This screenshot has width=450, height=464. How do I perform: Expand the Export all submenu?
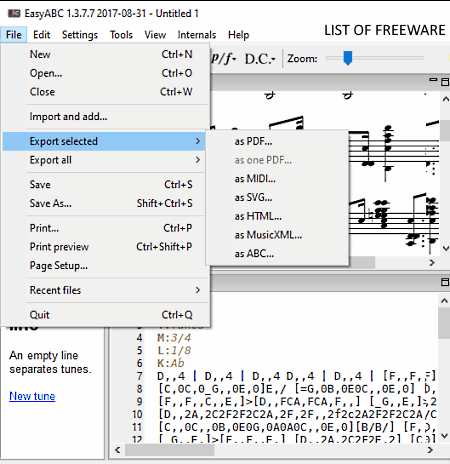[x=106, y=160]
